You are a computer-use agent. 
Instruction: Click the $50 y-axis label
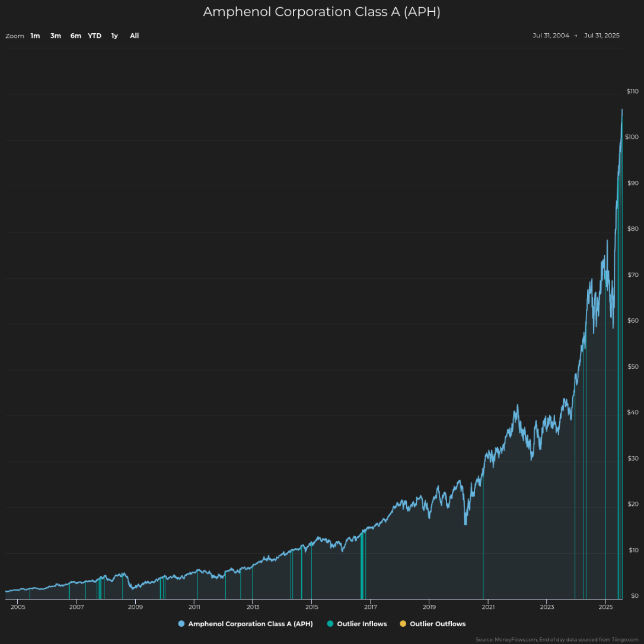pyautogui.click(x=633, y=366)
